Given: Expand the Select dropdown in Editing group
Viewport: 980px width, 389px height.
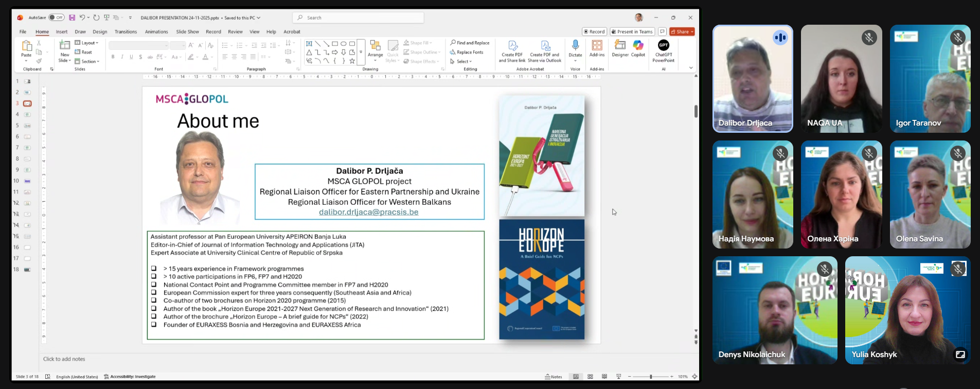Looking at the screenshot, I should (x=461, y=61).
